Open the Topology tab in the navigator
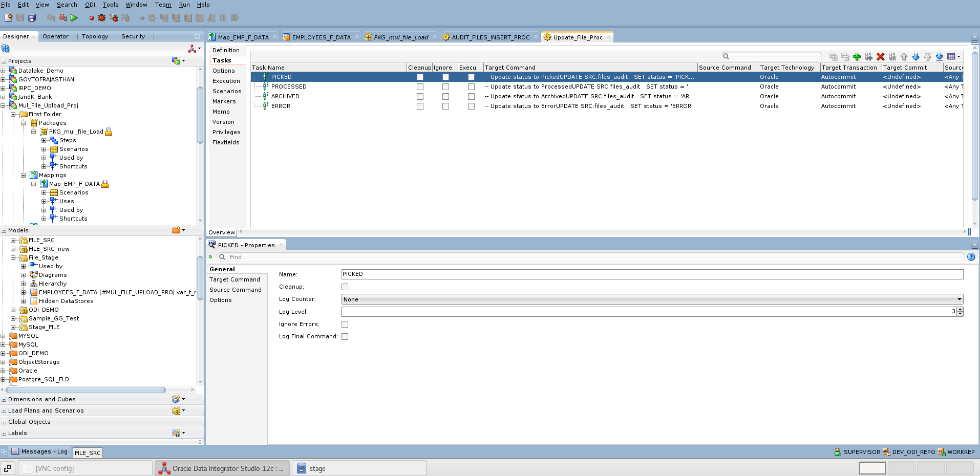This screenshot has width=980, height=476. click(95, 36)
